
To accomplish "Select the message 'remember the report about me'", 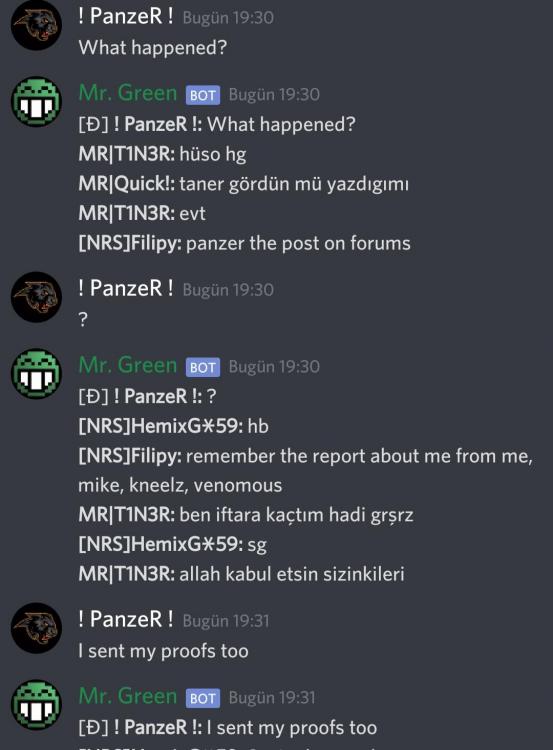I will point(306,471).
